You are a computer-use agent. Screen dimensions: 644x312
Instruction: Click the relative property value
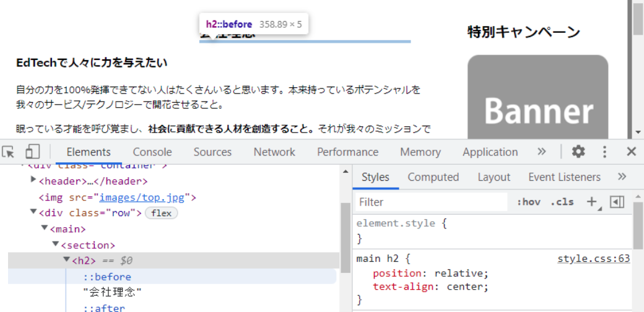[460, 274]
